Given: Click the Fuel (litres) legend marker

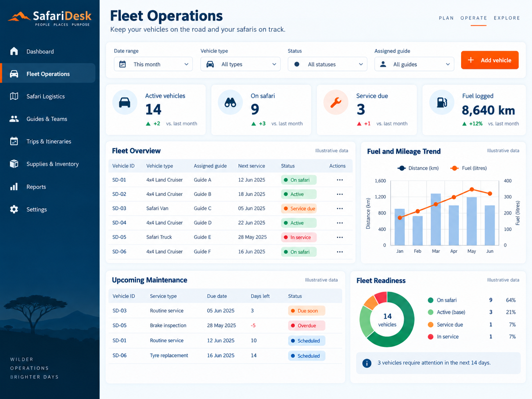Looking at the screenshot, I should (454, 168).
